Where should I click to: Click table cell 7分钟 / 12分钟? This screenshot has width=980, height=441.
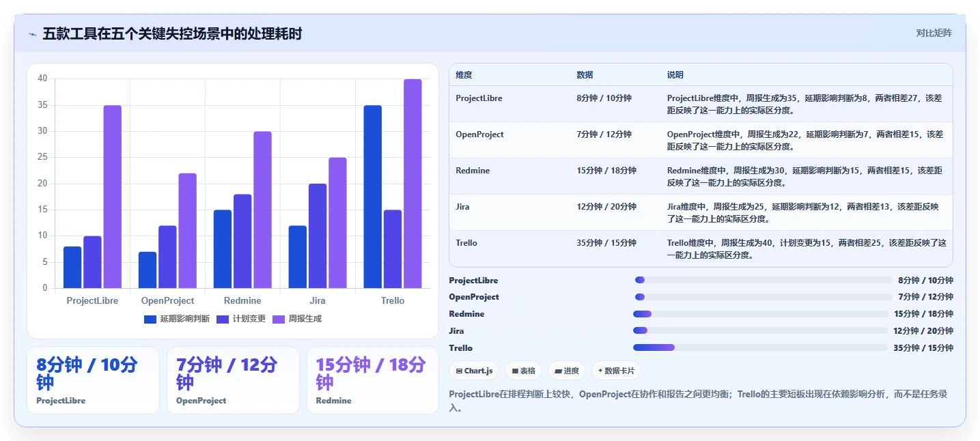tap(604, 134)
